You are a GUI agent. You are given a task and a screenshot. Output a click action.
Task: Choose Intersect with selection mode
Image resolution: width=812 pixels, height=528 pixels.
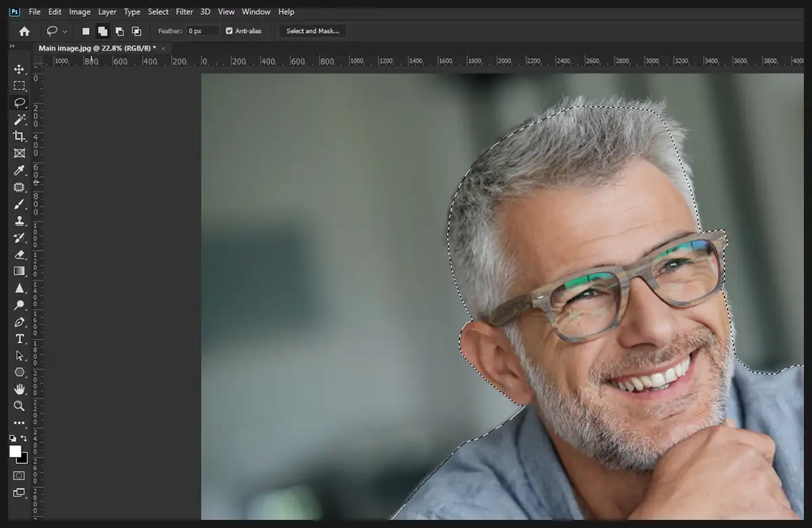coord(136,31)
